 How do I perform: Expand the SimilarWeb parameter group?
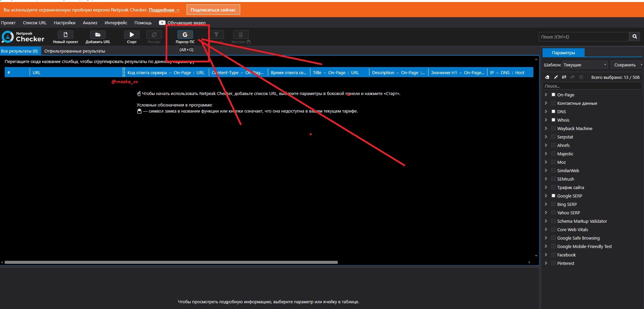[x=546, y=171]
